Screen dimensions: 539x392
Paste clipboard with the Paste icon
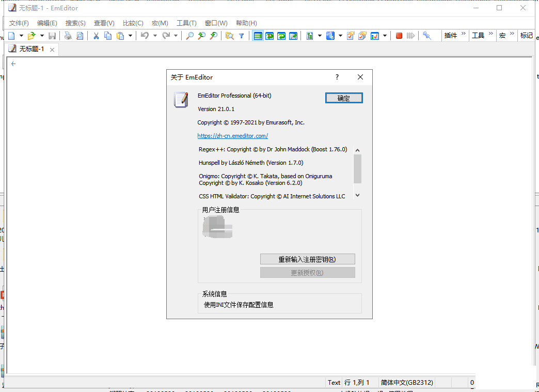120,36
